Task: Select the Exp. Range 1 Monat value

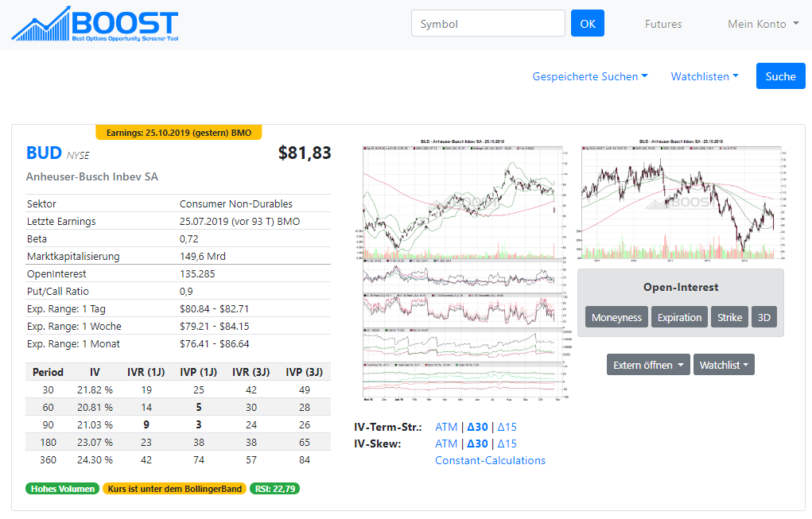Action: point(215,343)
